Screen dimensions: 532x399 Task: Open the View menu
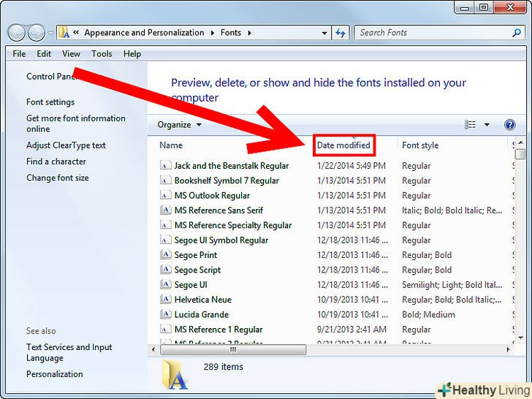(71, 54)
